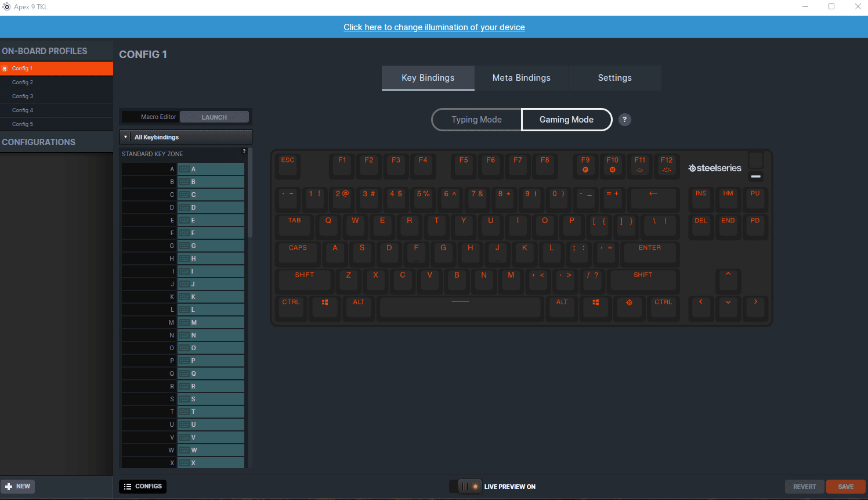Click Standard Key Zone help mark

(244, 151)
